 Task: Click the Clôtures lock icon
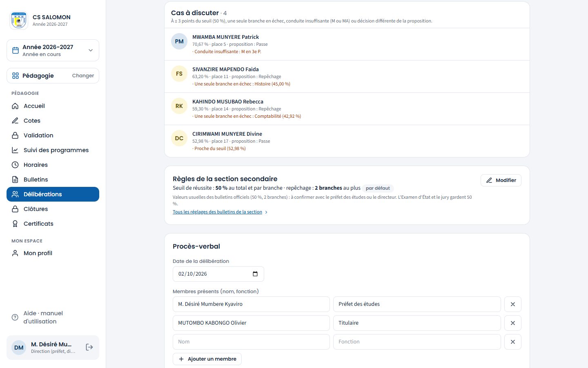tap(15, 209)
